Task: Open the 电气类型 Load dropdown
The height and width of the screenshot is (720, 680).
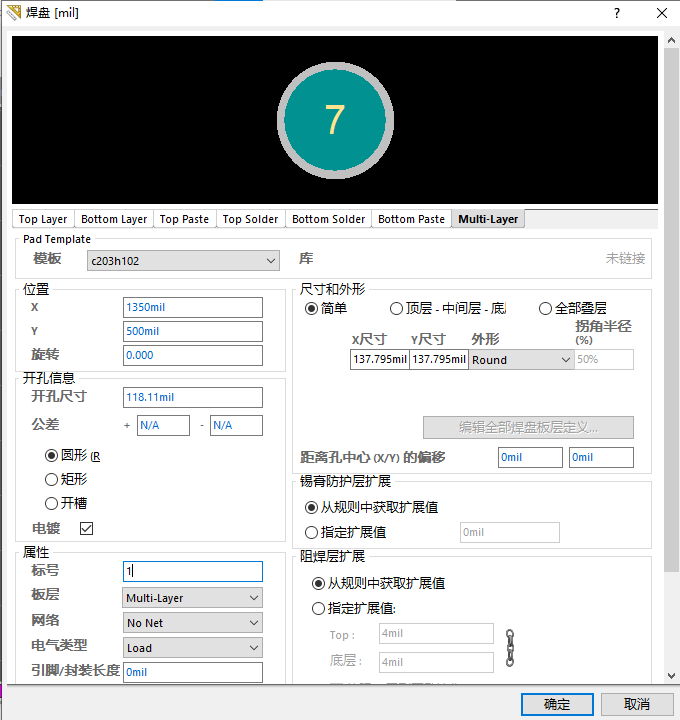Action: click(x=192, y=647)
